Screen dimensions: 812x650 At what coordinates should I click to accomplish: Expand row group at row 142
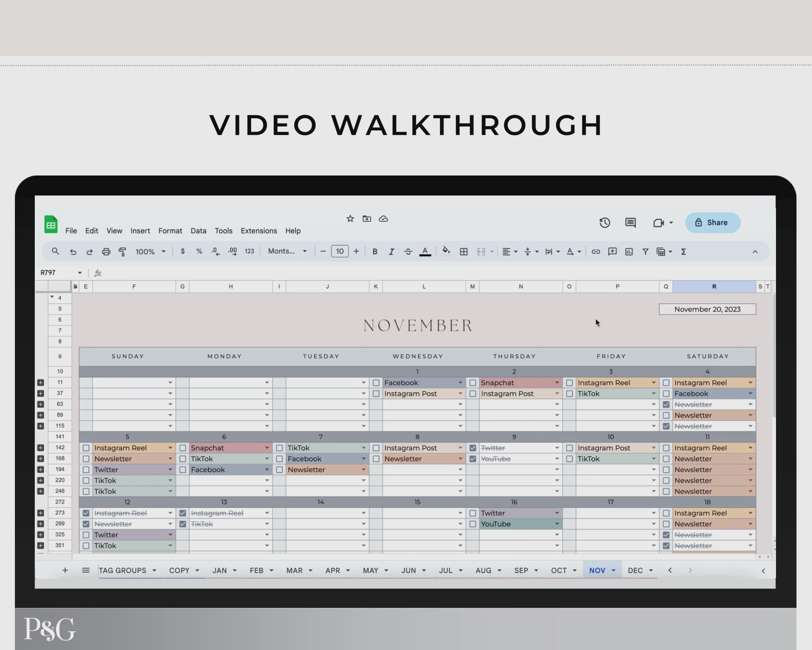41,448
